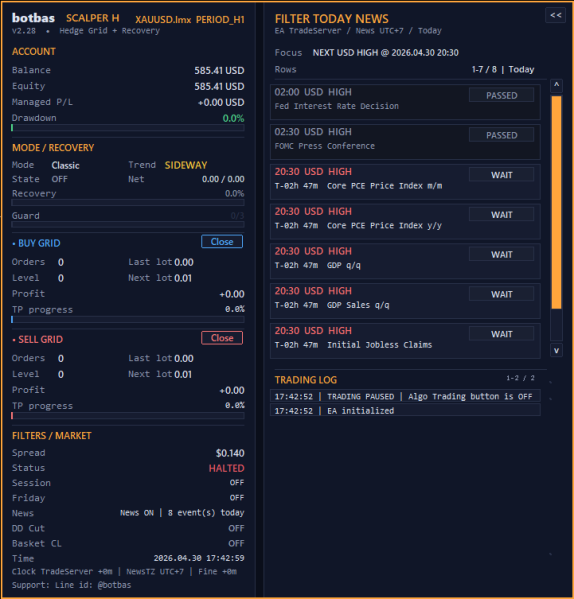Click the DD Cut OFF value
Viewport: 574px width, 599px height.
point(236,528)
